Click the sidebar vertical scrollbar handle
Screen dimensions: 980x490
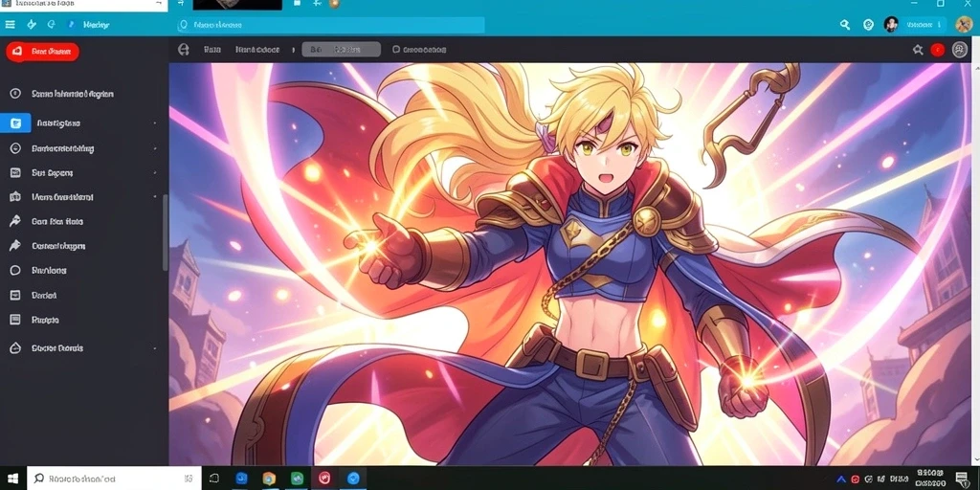[165, 233]
